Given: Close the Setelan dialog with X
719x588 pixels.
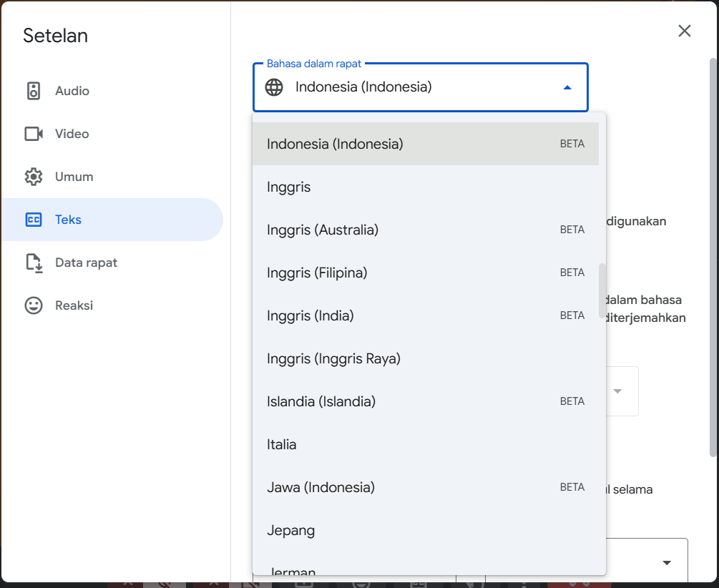Looking at the screenshot, I should tap(685, 31).
